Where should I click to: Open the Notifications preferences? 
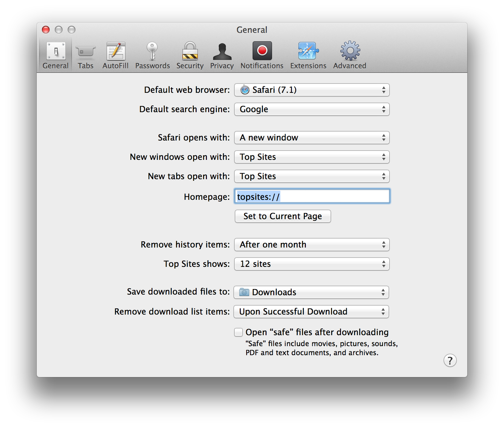pyautogui.click(x=262, y=55)
